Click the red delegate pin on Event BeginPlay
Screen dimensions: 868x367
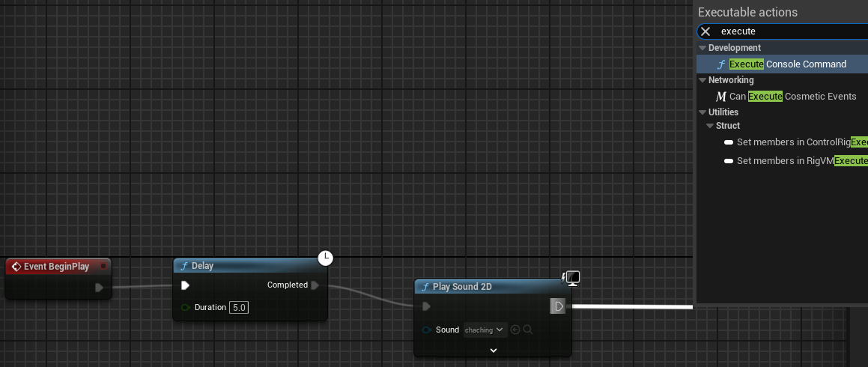[x=104, y=266]
